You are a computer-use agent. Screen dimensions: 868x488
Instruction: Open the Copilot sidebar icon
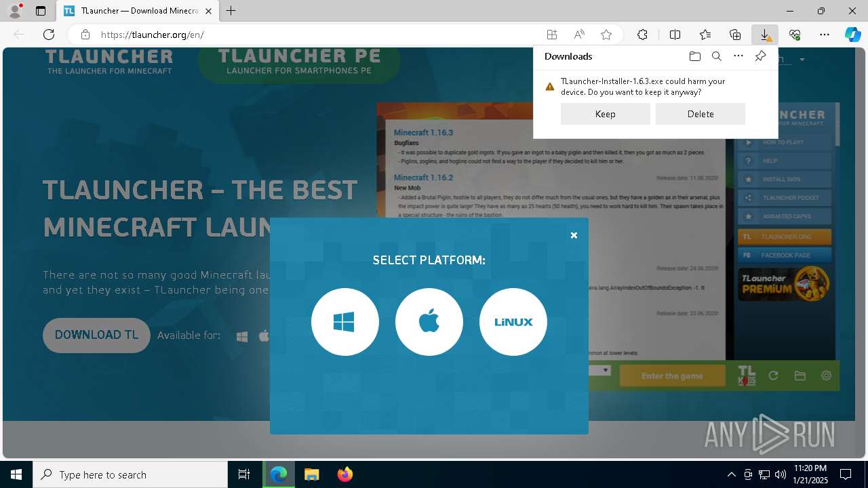pos(852,35)
